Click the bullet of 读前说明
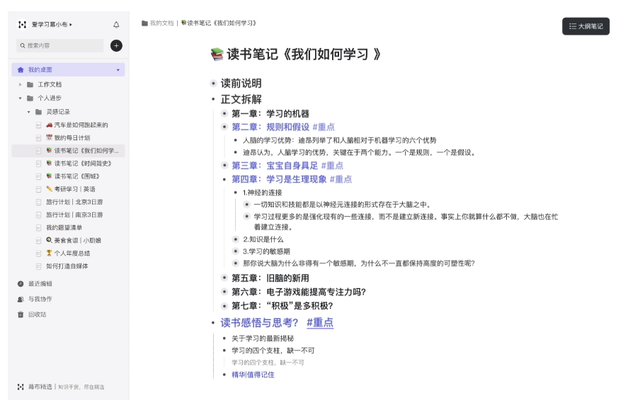The width and height of the screenshot is (640, 410). [x=213, y=84]
